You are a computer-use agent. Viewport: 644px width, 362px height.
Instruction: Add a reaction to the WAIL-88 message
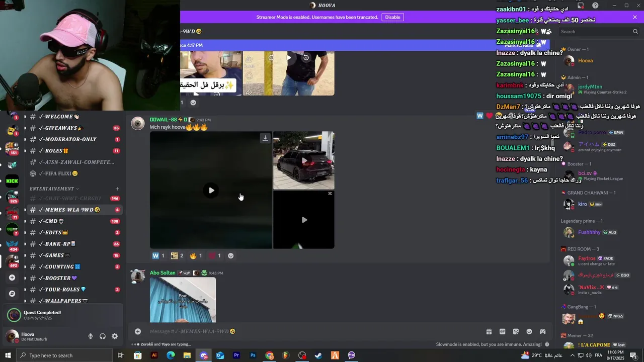click(x=231, y=255)
